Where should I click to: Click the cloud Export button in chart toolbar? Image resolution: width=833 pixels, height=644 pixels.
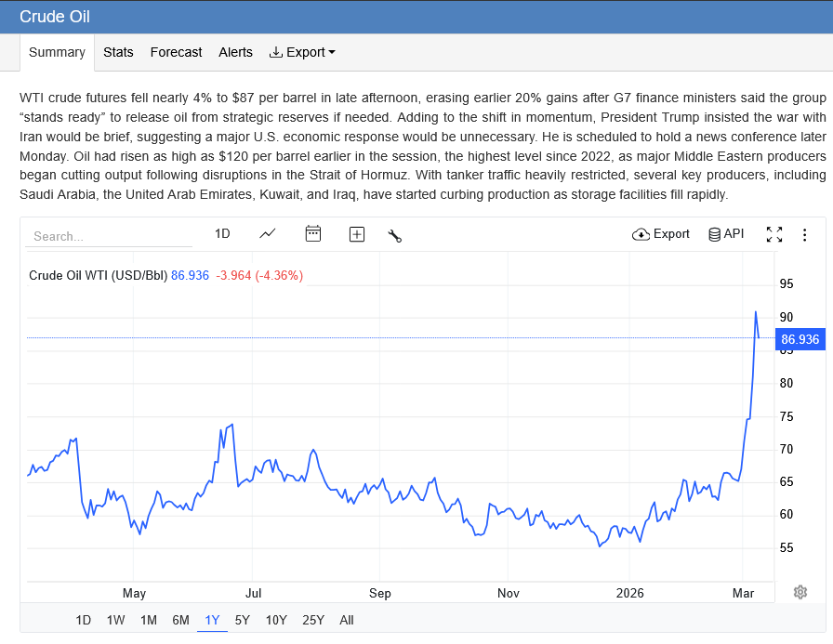click(x=660, y=234)
